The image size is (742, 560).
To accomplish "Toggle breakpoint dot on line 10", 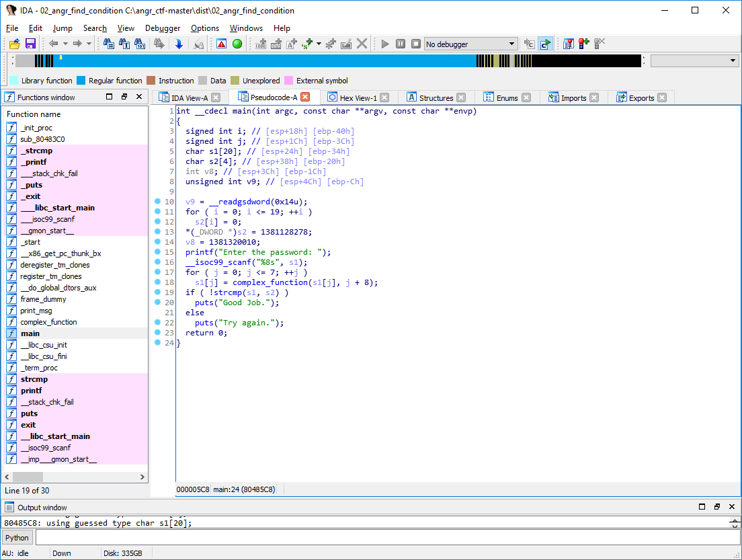I will click(157, 202).
